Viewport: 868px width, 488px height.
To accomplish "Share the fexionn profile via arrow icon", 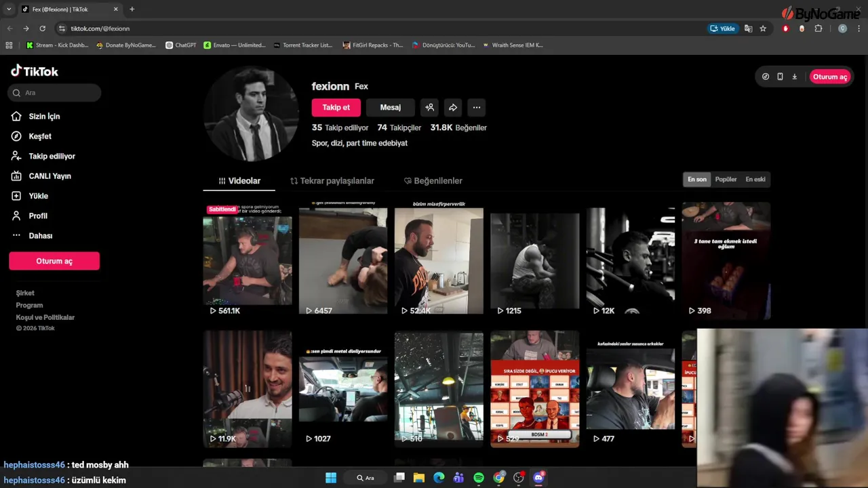I will tap(453, 107).
